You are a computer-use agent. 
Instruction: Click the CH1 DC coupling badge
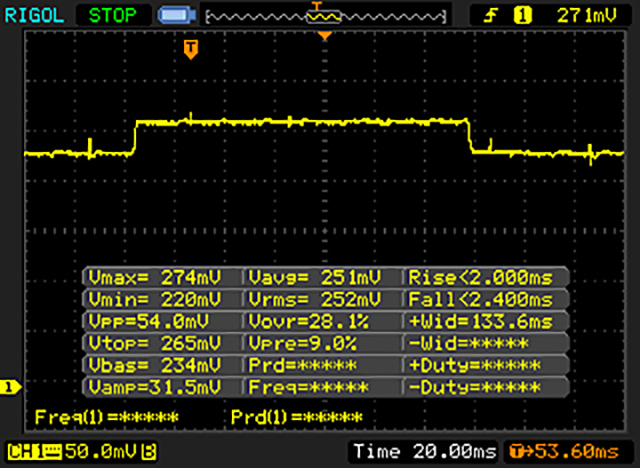[35, 452]
